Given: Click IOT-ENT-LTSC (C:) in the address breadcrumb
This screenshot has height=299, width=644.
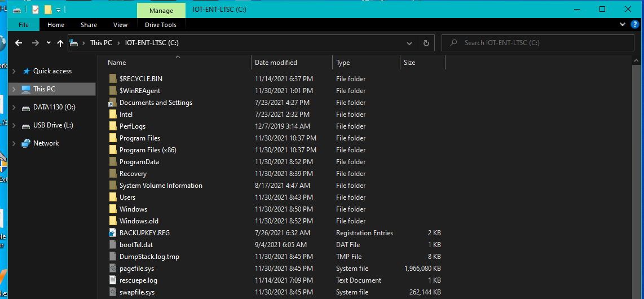Looking at the screenshot, I should pos(152,43).
